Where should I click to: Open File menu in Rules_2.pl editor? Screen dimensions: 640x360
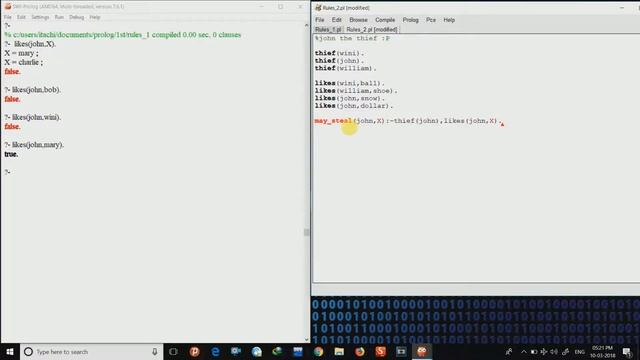coord(320,20)
